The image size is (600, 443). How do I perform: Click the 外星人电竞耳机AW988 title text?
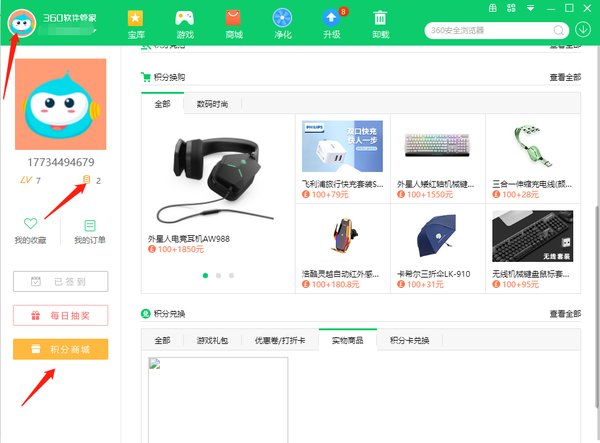pyautogui.click(x=189, y=239)
